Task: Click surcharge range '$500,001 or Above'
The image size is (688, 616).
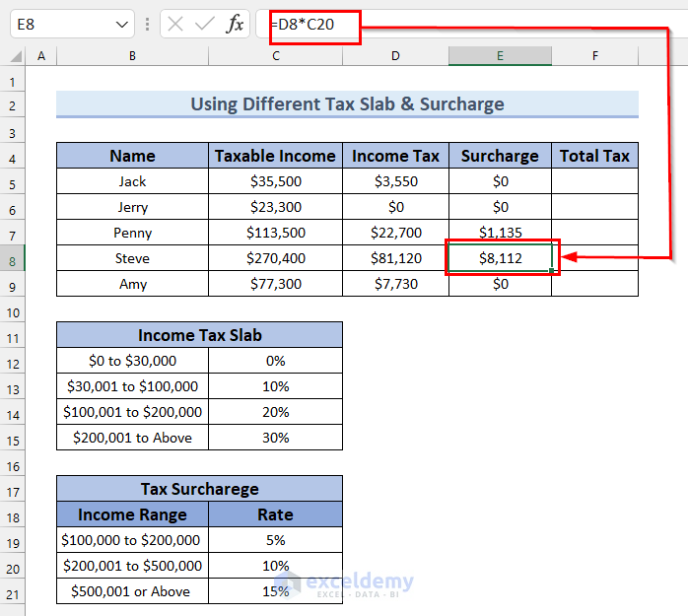Action: (132, 591)
